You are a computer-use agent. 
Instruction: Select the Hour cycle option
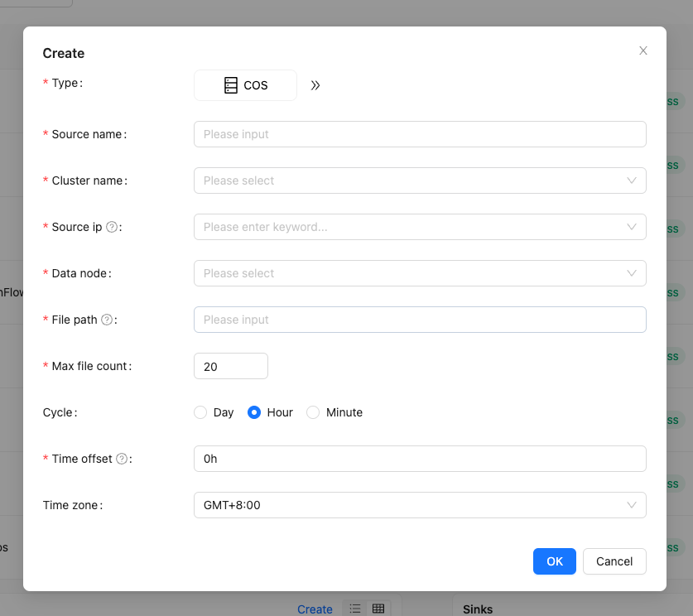click(x=255, y=412)
